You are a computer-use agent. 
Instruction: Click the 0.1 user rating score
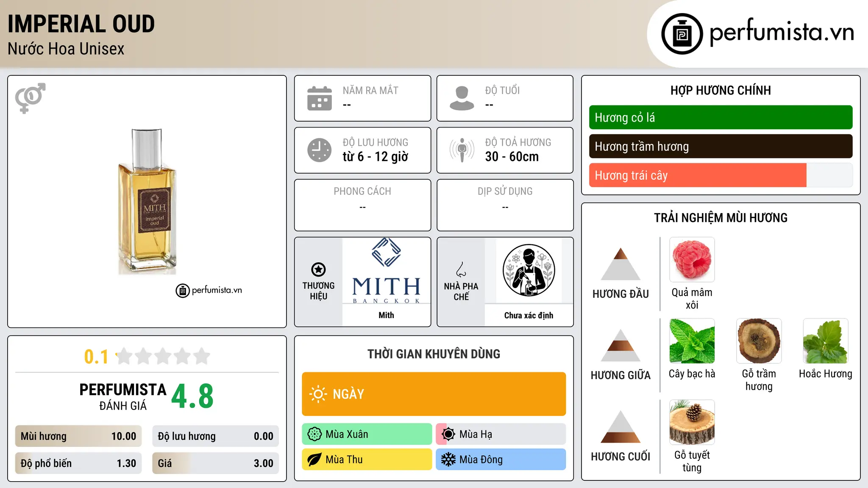pyautogui.click(x=96, y=357)
